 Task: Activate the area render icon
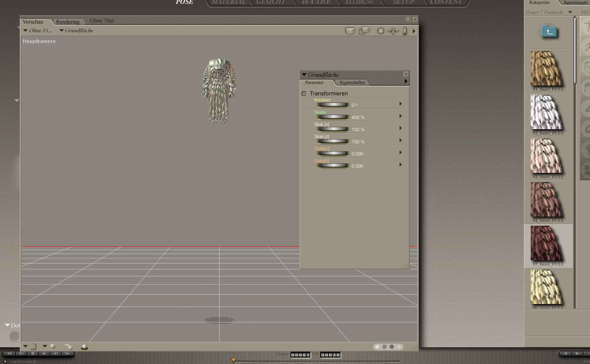(x=364, y=31)
